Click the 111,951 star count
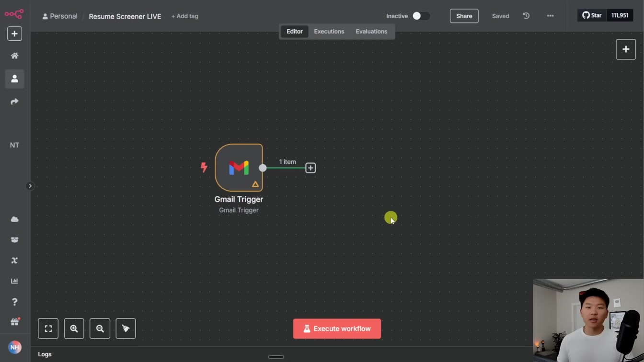Viewport: 644px width, 362px height. pyautogui.click(x=620, y=15)
